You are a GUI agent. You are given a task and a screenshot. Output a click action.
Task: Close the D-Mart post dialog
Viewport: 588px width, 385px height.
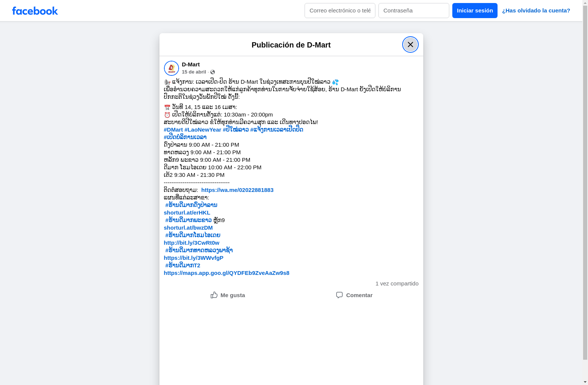[x=410, y=44]
